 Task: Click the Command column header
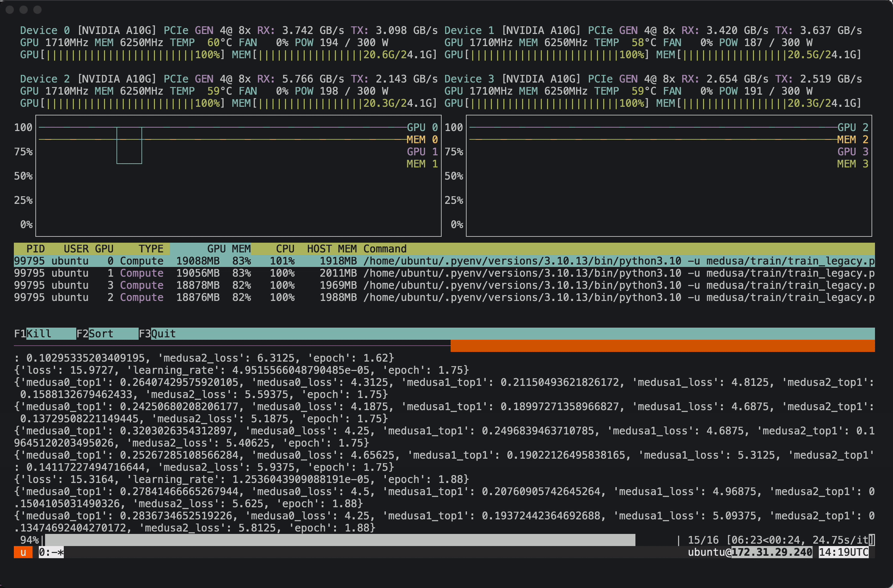(x=385, y=249)
